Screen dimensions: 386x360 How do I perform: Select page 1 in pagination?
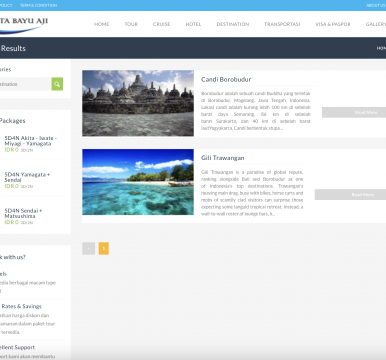point(104,248)
